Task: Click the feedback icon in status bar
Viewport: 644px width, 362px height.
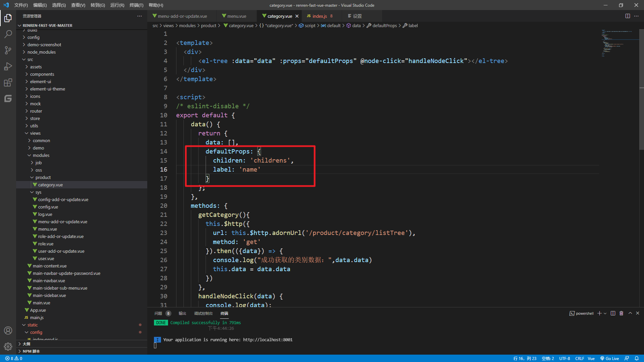Action: (627, 358)
